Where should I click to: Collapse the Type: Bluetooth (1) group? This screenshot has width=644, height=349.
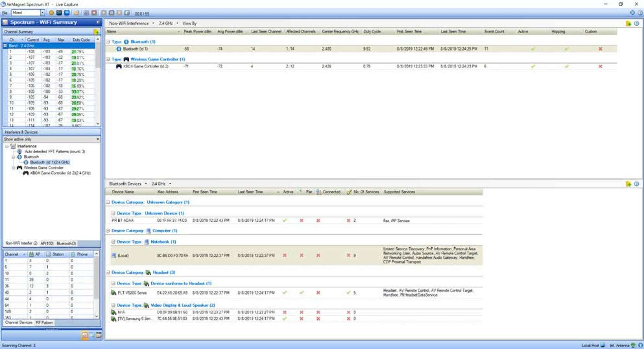click(108, 42)
